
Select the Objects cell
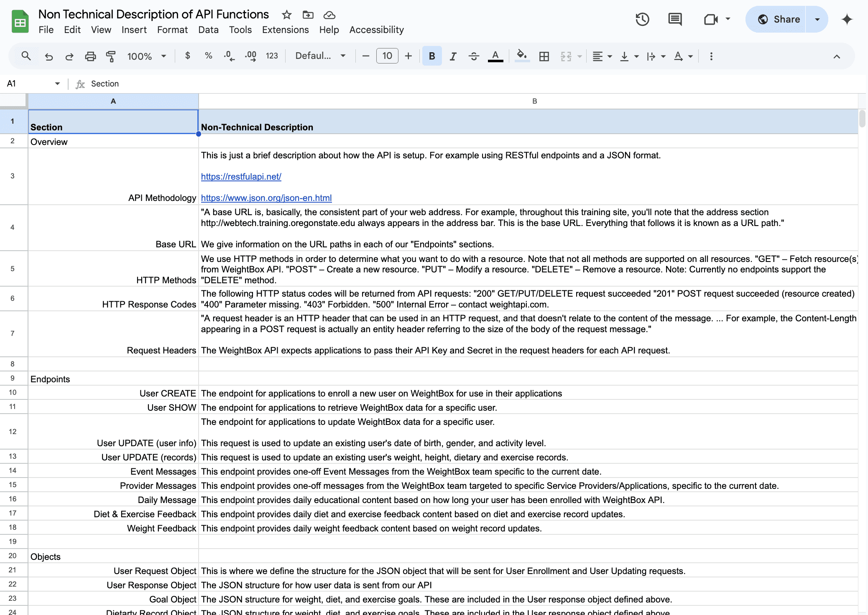113,556
